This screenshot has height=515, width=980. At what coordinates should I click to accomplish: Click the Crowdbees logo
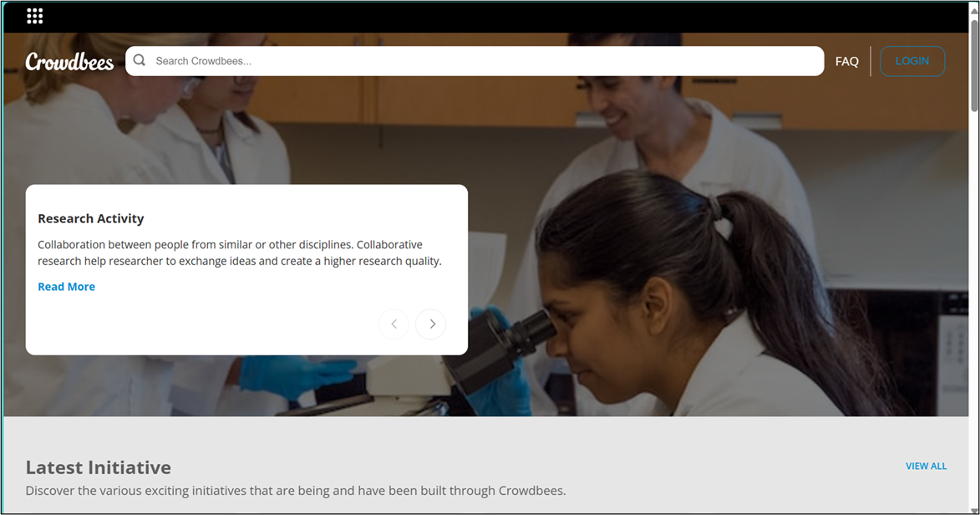69,61
